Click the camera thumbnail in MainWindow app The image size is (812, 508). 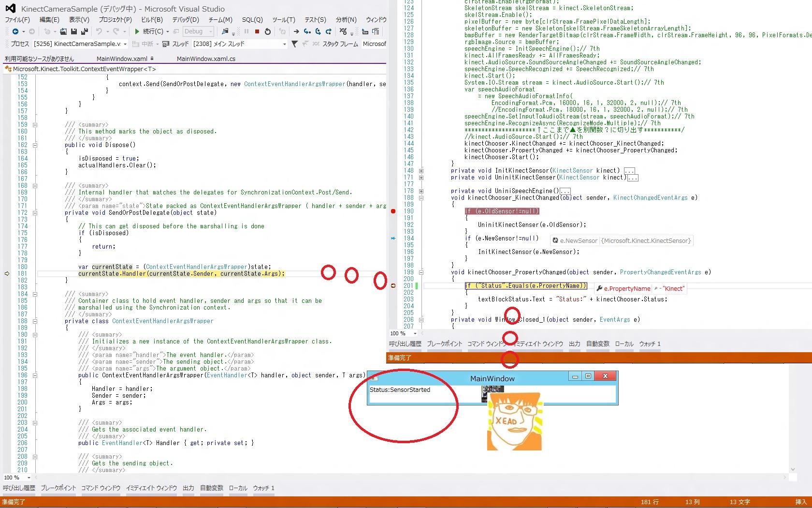pos(493,394)
